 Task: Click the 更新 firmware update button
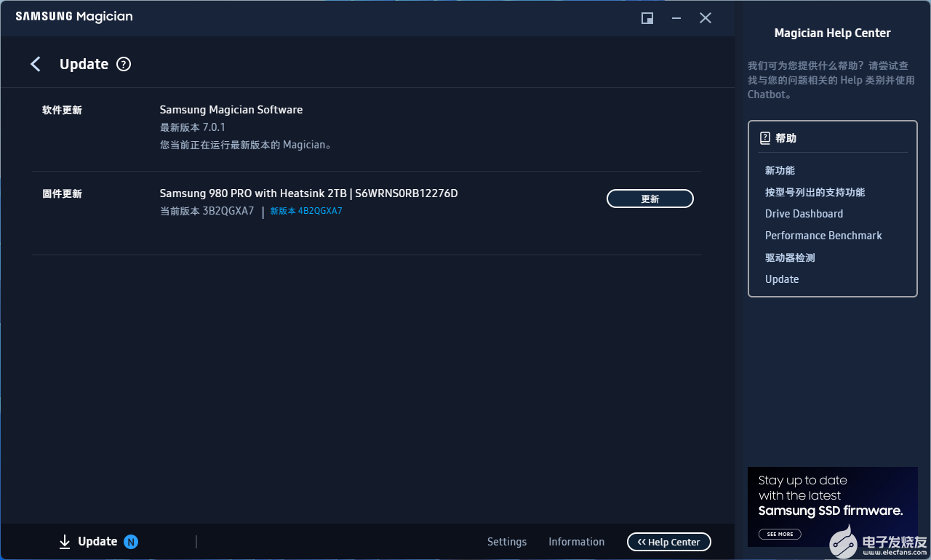coord(650,199)
